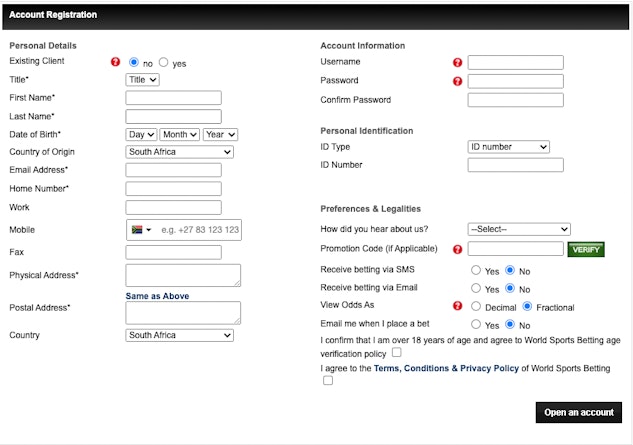Click the Personal Identification section heading

[x=367, y=131]
